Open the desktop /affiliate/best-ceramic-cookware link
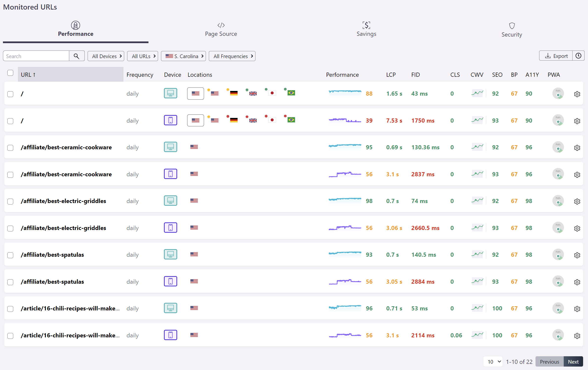588x370 pixels. (x=66, y=147)
